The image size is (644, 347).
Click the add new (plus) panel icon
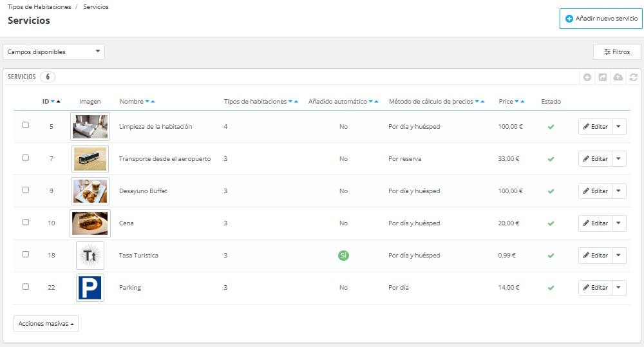click(587, 77)
